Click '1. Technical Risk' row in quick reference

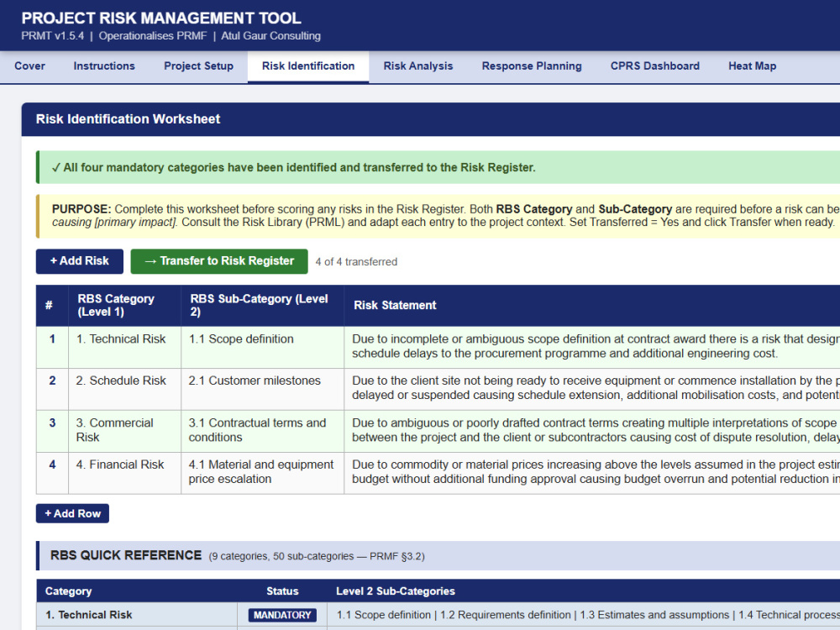pyautogui.click(x=438, y=615)
